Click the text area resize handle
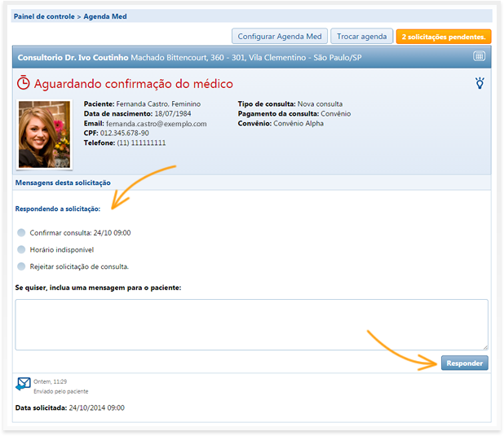This screenshot has height=436, width=504. coord(485,347)
